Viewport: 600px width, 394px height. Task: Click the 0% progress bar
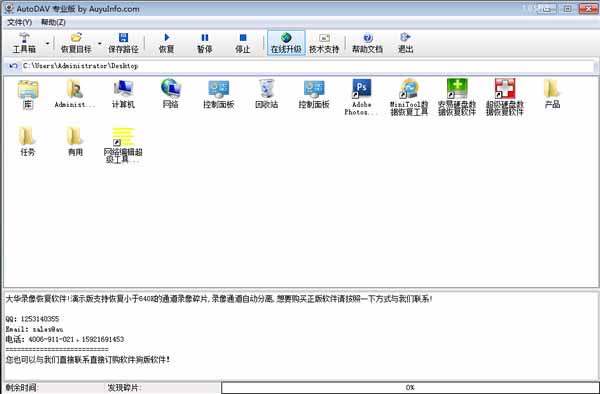coord(410,387)
